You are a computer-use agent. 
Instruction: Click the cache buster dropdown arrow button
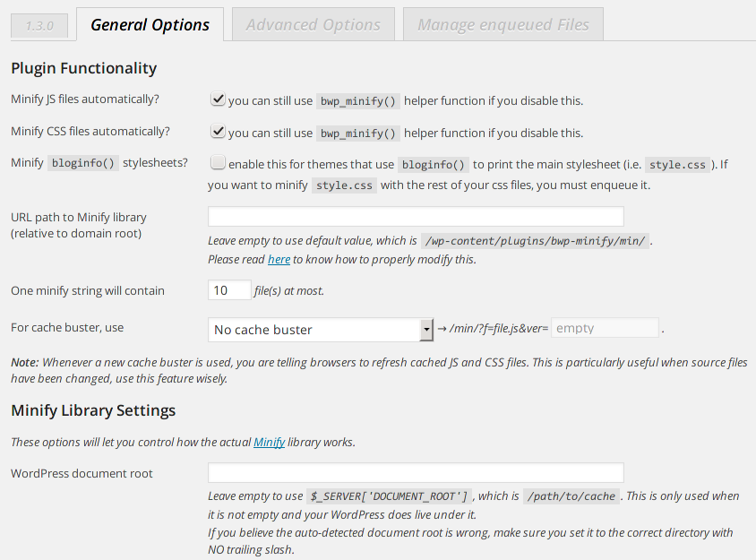(x=426, y=330)
